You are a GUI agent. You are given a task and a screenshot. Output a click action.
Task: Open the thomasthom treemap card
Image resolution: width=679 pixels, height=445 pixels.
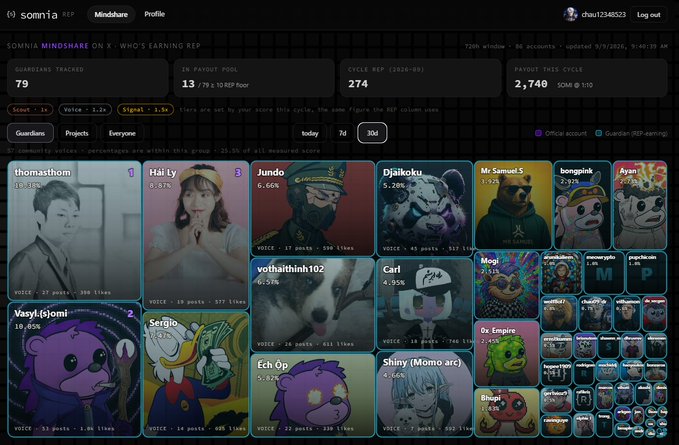74,230
